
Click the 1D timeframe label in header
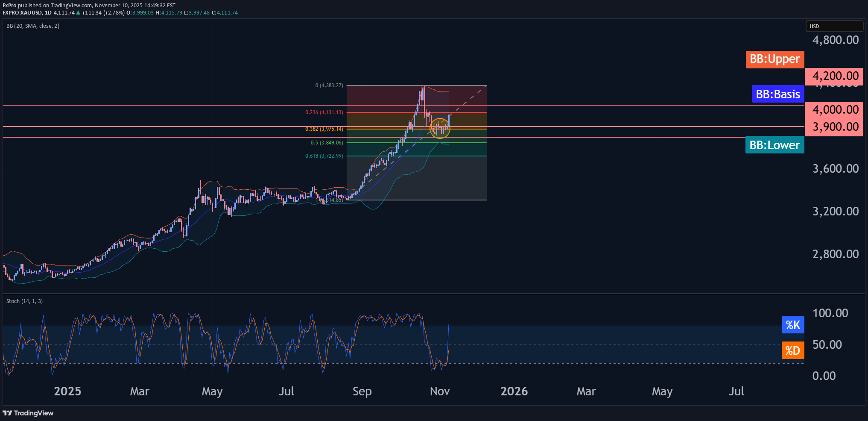pos(48,13)
